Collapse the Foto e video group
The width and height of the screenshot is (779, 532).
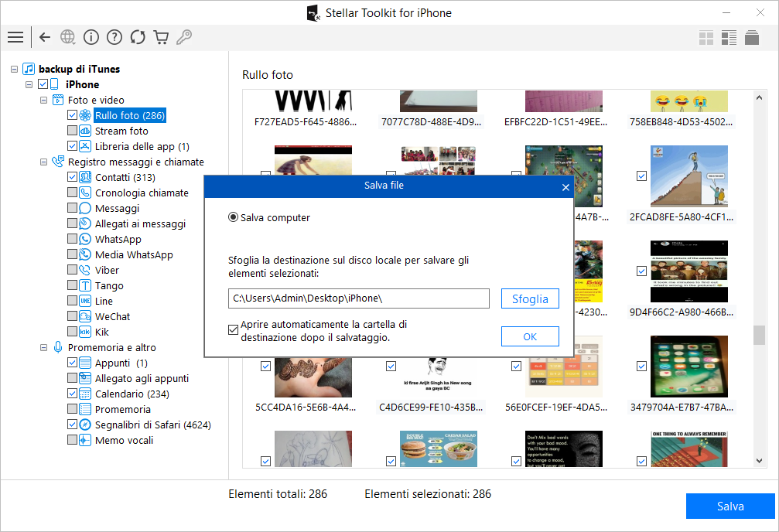click(44, 100)
